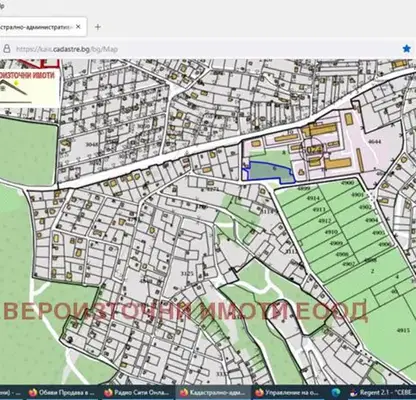This screenshot has width=416, height=400.
Task: Open a new browser tab
Action: 98,27
